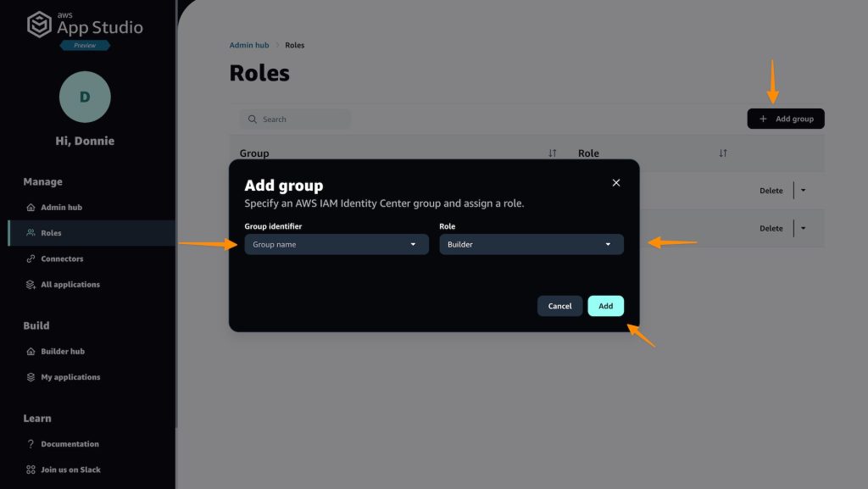Expand the Role dropdown showing Builder
Image resolution: width=868 pixels, height=489 pixels.
click(531, 245)
